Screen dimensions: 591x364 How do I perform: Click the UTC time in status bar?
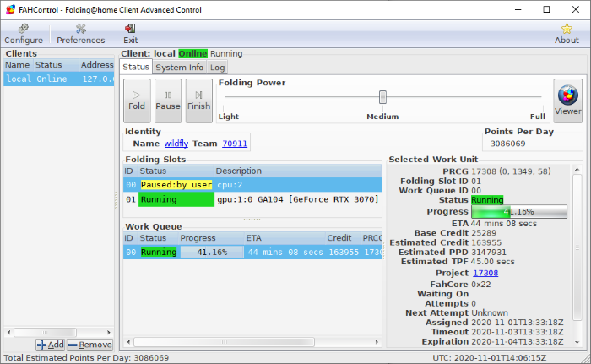[x=489, y=358]
